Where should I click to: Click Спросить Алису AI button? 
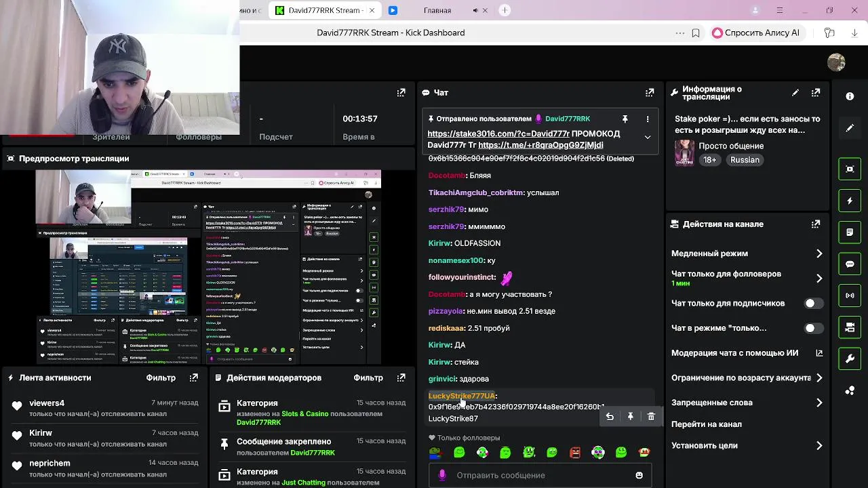click(x=756, y=33)
